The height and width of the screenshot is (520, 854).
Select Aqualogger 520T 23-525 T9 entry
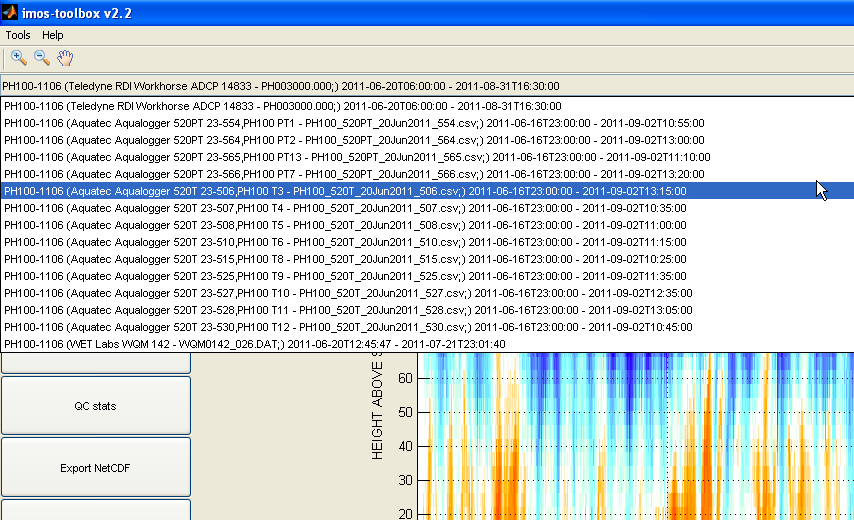pos(427,276)
